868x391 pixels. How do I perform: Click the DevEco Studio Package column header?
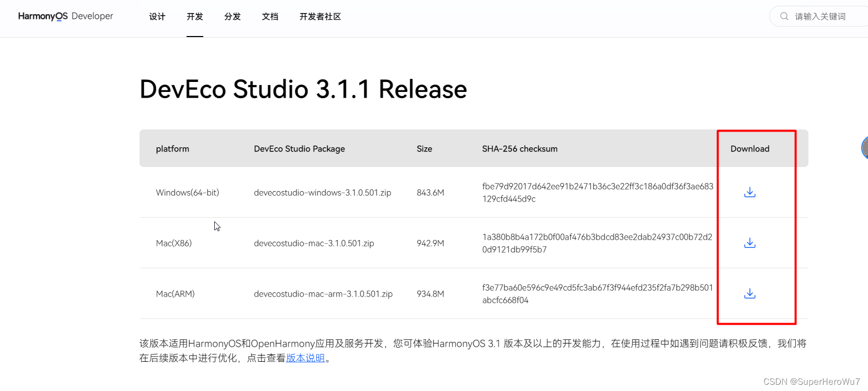(x=299, y=149)
